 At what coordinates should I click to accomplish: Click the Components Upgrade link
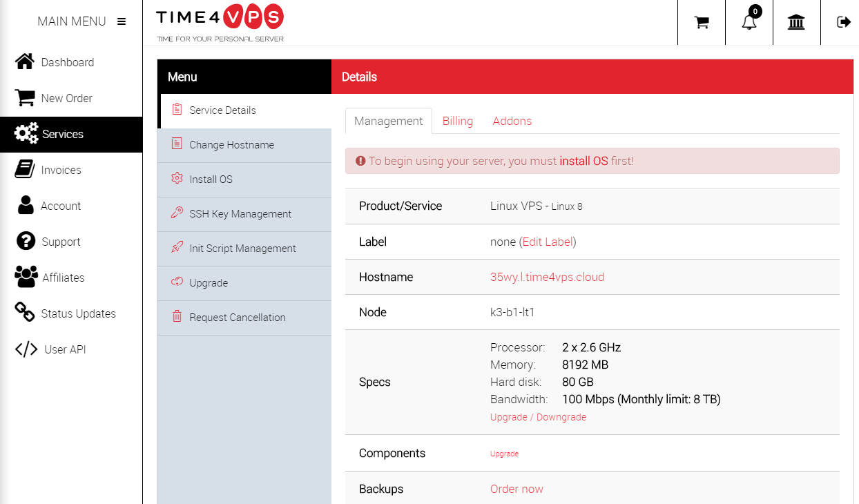[504, 454]
